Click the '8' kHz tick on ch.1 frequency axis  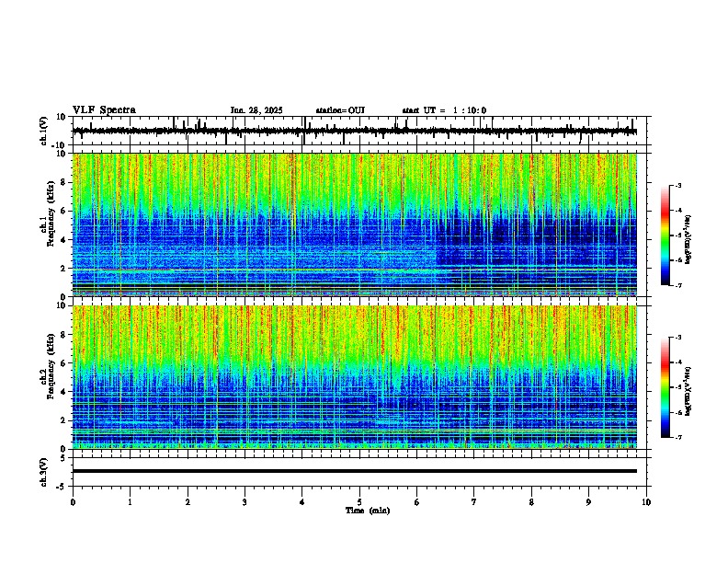coord(64,182)
